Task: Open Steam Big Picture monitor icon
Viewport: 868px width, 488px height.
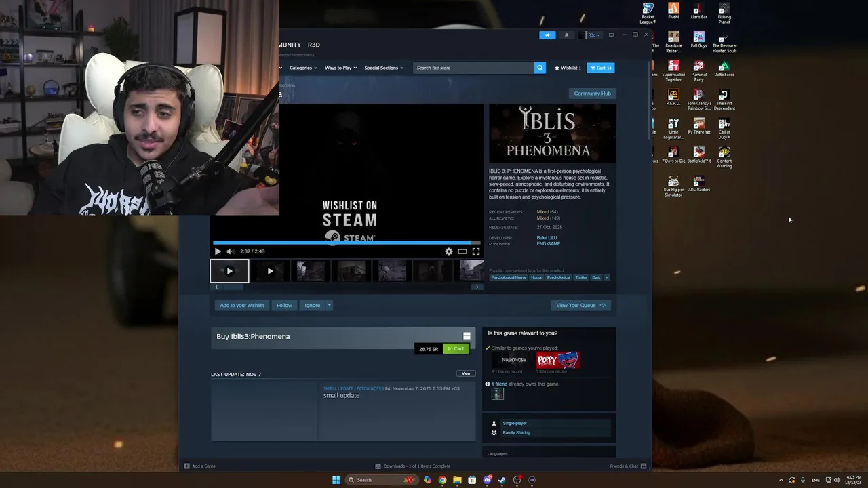Action: (x=611, y=35)
